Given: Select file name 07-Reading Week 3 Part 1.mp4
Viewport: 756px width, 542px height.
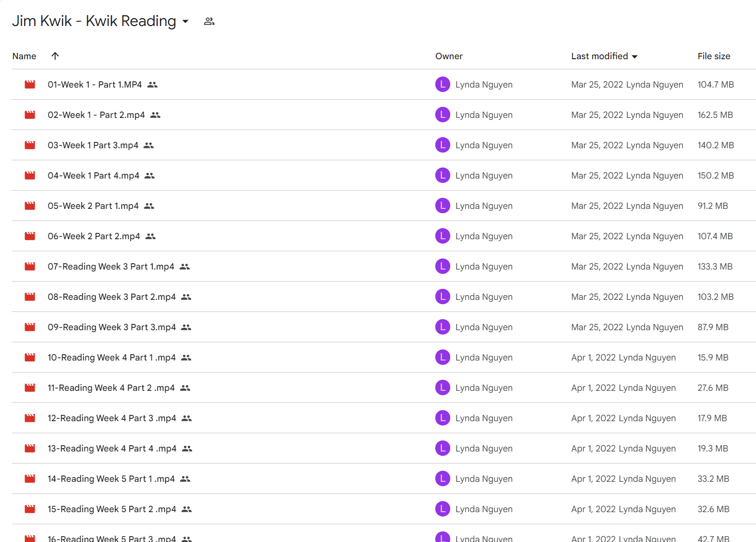Looking at the screenshot, I should click(x=111, y=266).
